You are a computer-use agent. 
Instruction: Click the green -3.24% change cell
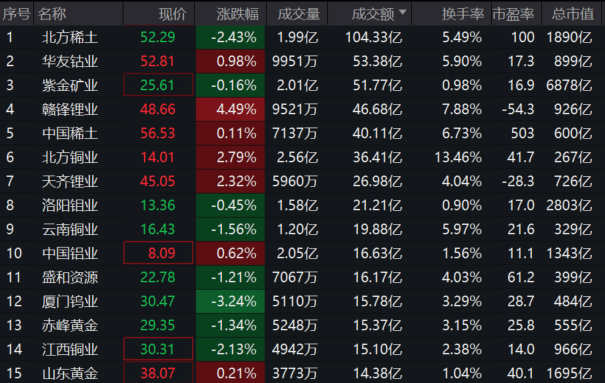230,301
